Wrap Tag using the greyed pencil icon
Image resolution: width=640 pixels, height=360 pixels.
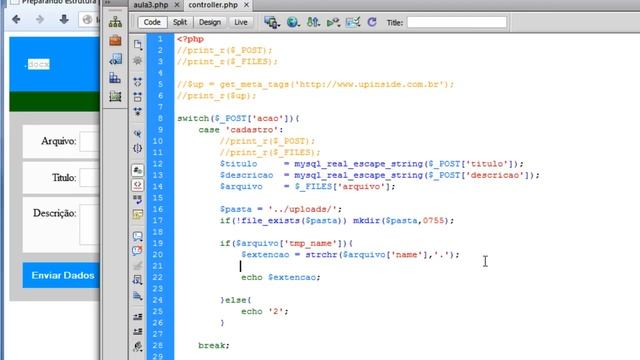coord(138,265)
